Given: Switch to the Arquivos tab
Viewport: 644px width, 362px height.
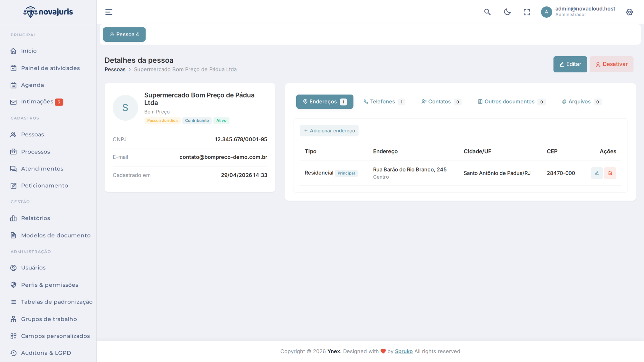Looking at the screenshot, I should pyautogui.click(x=582, y=102).
